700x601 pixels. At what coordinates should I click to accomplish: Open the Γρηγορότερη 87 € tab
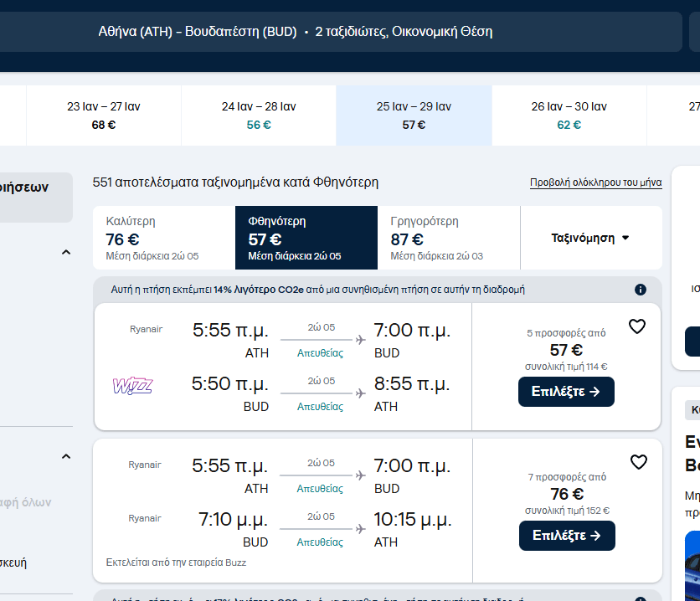coord(449,238)
